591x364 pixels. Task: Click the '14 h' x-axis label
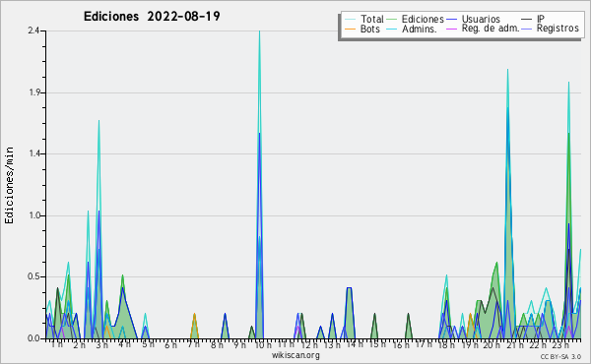[355, 344]
